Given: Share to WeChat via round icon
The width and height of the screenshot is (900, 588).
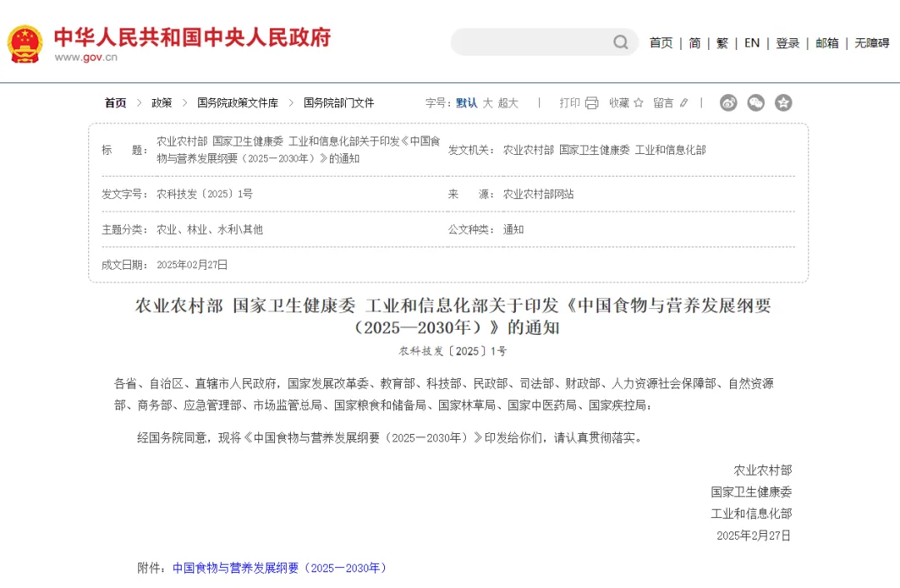Looking at the screenshot, I should [x=756, y=102].
